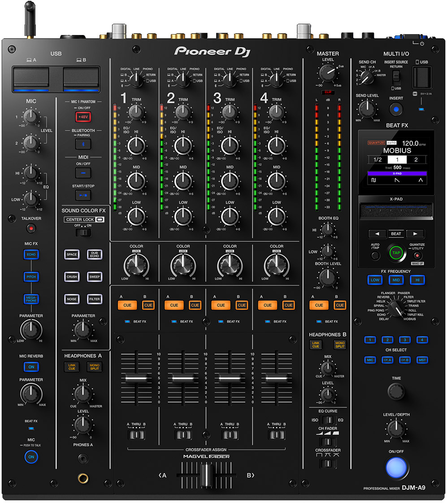This screenshot has height=504, width=447.
Task: Click the red TALKOVER button
Action: (31, 228)
